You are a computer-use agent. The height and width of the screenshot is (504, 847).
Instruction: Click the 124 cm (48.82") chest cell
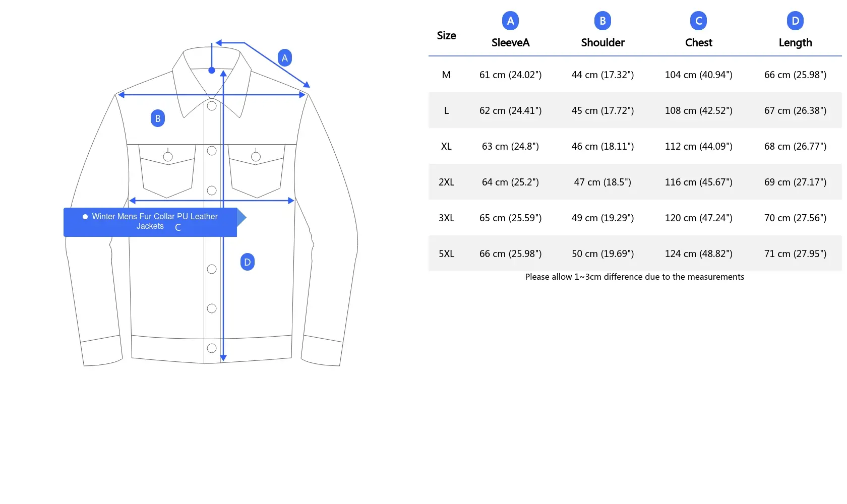click(698, 254)
